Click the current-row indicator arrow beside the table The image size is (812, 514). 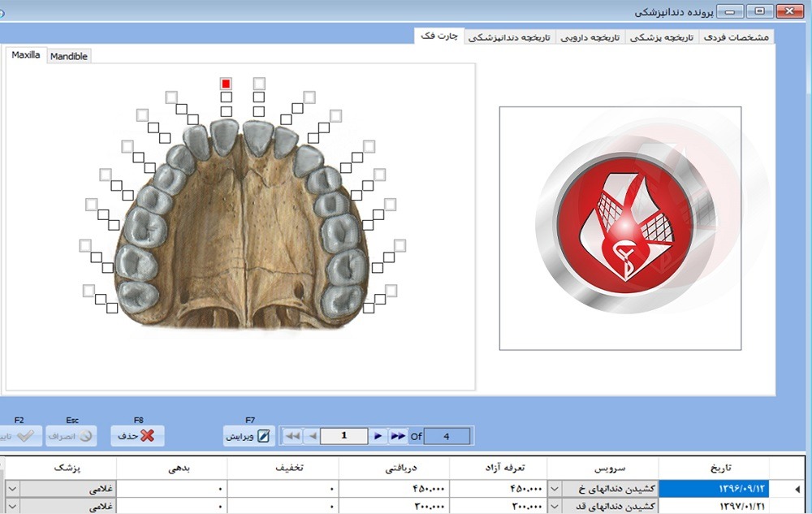click(797, 489)
